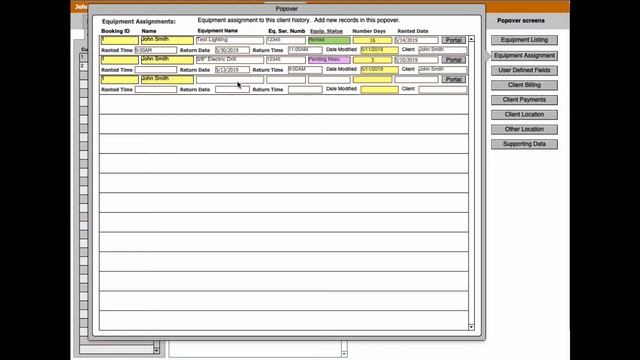The height and width of the screenshot is (360, 640).
Task: Click Portal button on Test Lighting row
Action: pyautogui.click(x=453, y=40)
